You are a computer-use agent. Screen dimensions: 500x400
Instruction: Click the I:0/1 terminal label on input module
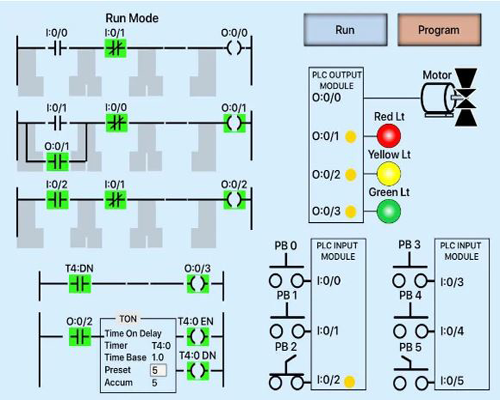tap(328, 331)
